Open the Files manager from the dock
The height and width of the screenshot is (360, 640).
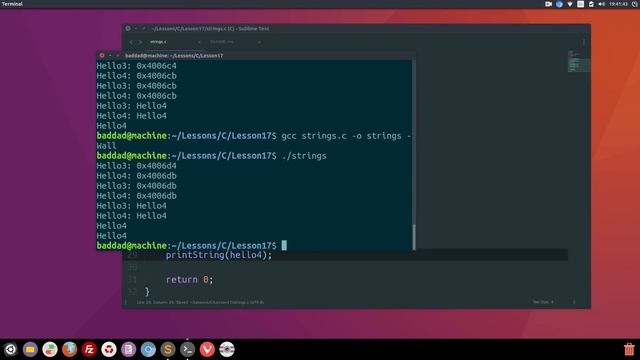30,349
